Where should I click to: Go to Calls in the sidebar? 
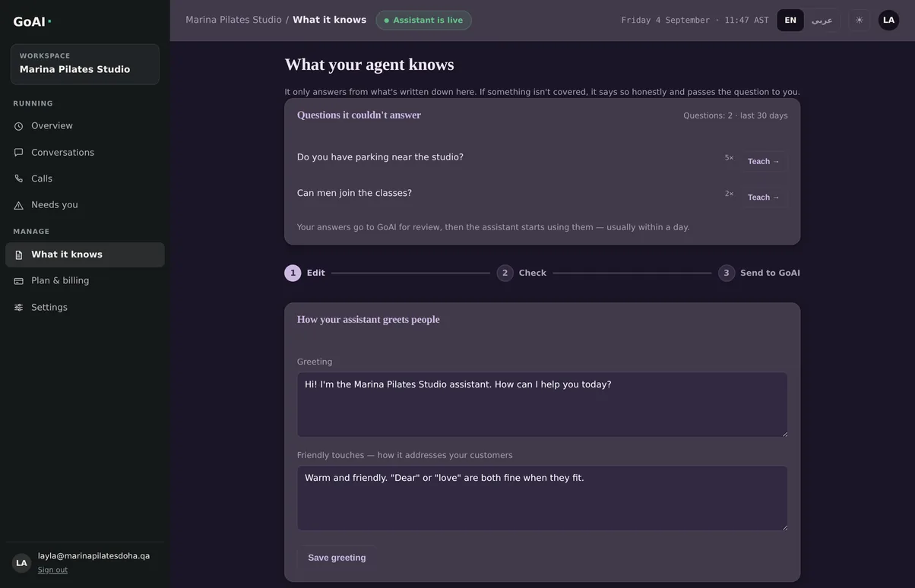point(85,179)
